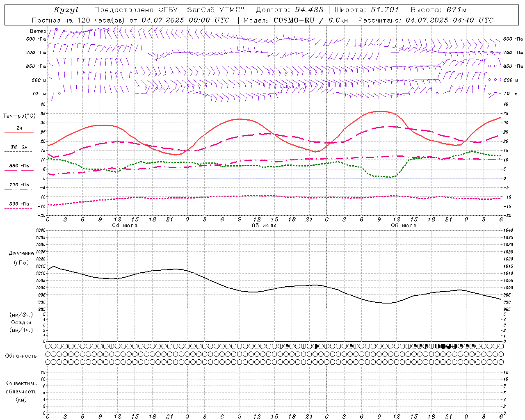Click the Облачность row label

21,356
